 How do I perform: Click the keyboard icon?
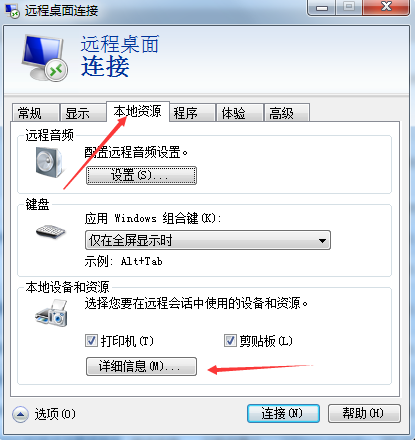[x=50, y=231]
